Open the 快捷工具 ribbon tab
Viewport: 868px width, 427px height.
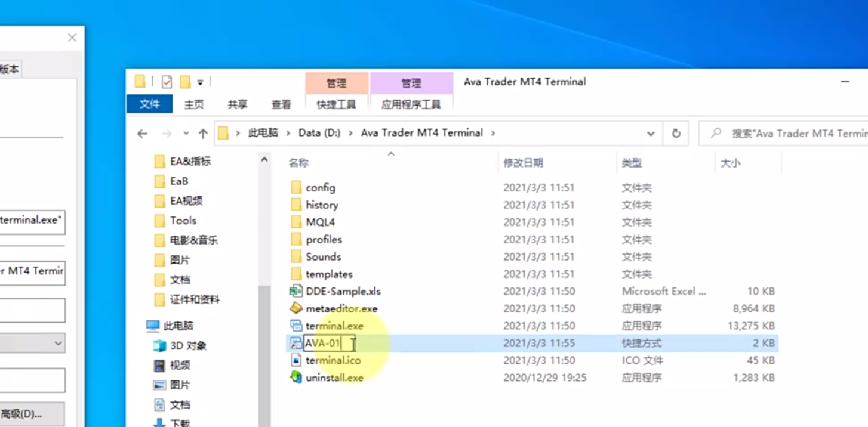[x=337, y=104]
